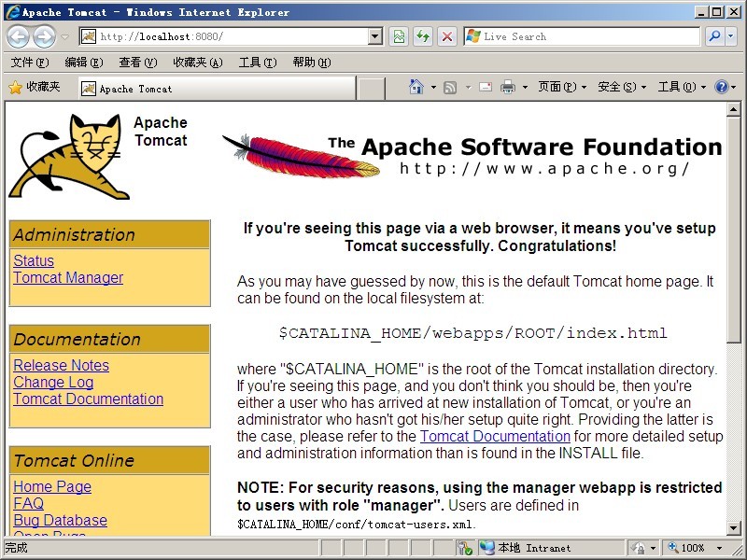Click the scrollbar down arrow
Image resolution: width=747 pixels, height=560 pixels.
733,527
